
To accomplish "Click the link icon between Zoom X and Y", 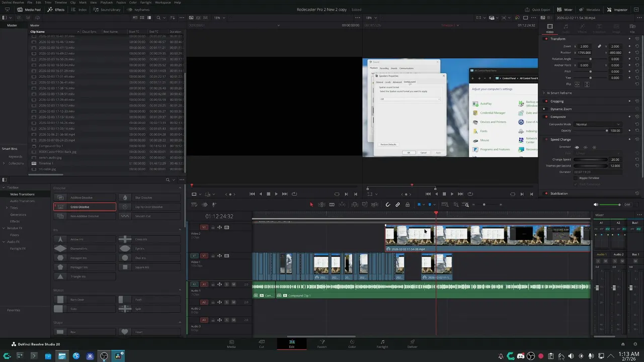I will pyautogui.click(x=599, y=46).
